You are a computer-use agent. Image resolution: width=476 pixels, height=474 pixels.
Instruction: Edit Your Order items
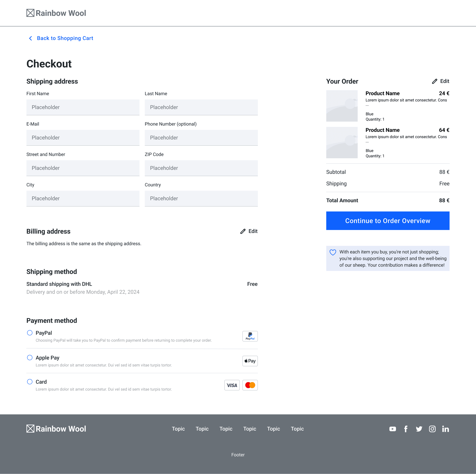440,81
